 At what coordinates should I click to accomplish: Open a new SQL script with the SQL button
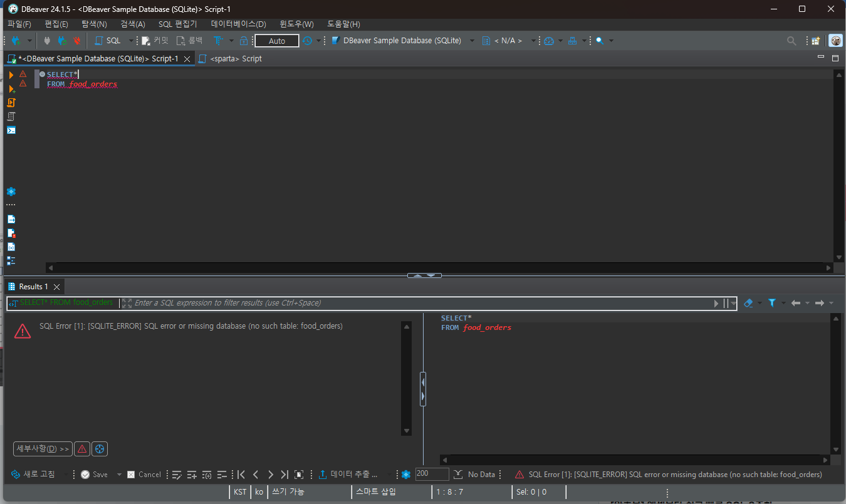pyautogui.click(x=108, y=41)
